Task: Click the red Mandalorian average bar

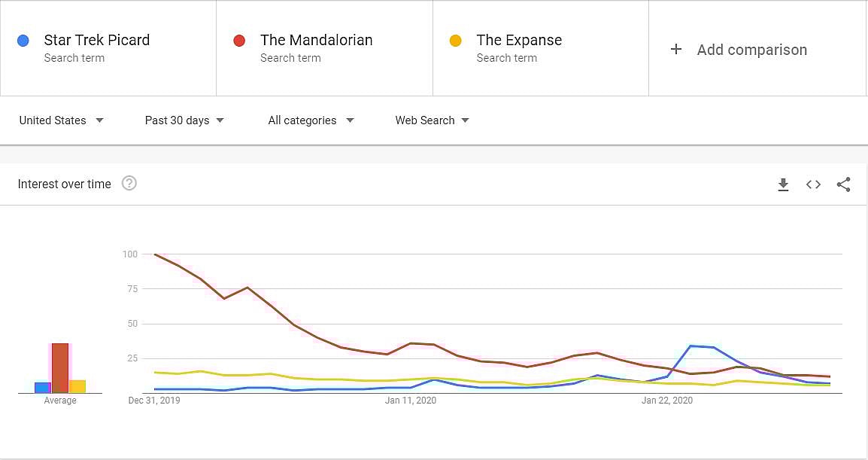Action: (x=60, y=368)
